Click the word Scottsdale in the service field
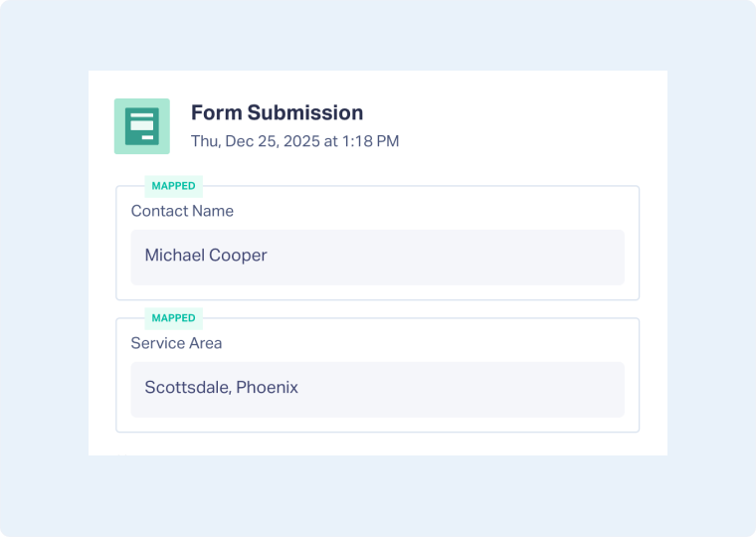The width and height of the screenshot is (756, 537). point(187,388)
